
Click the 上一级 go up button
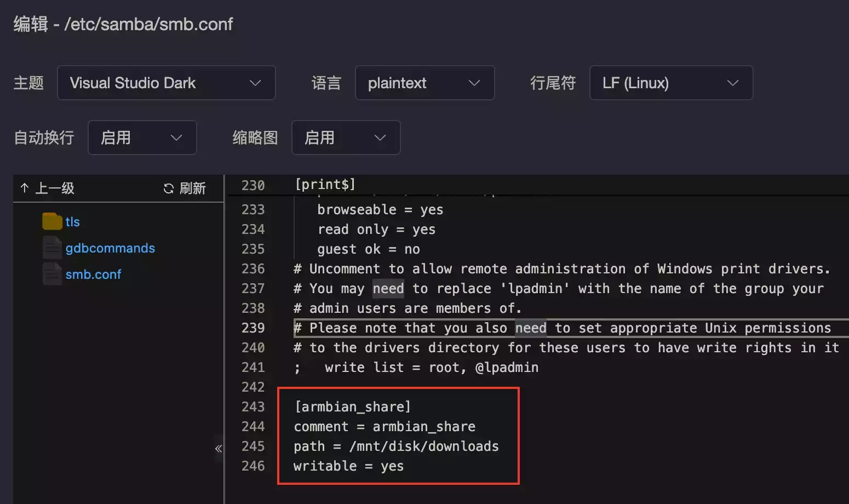tap(54, 188)
